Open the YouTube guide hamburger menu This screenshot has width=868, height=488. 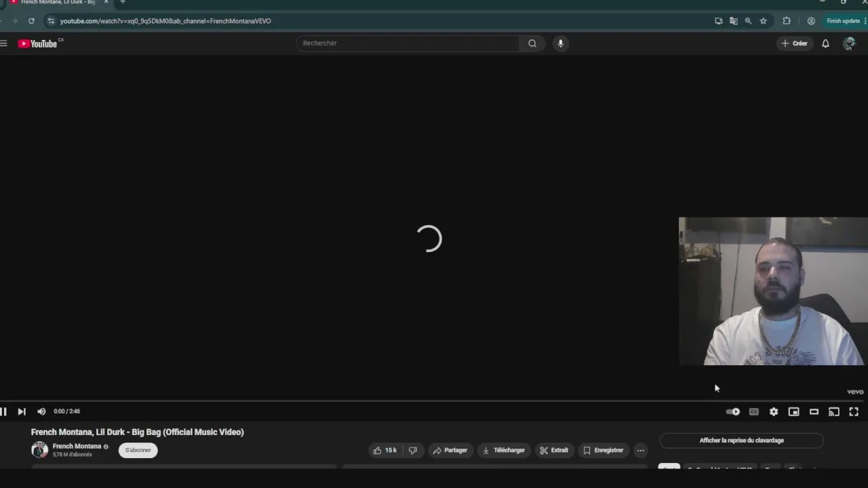pos(3,43)
